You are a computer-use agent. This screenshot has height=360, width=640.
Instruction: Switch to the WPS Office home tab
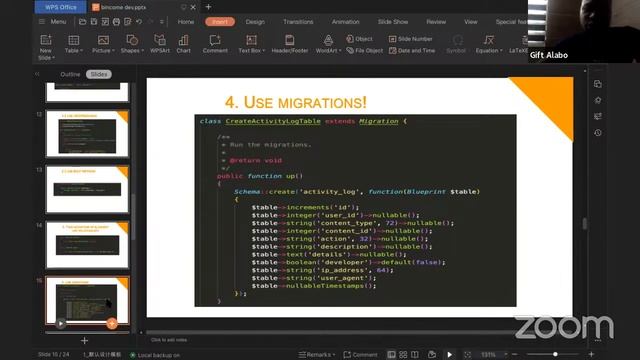click(x=60, y=7)
